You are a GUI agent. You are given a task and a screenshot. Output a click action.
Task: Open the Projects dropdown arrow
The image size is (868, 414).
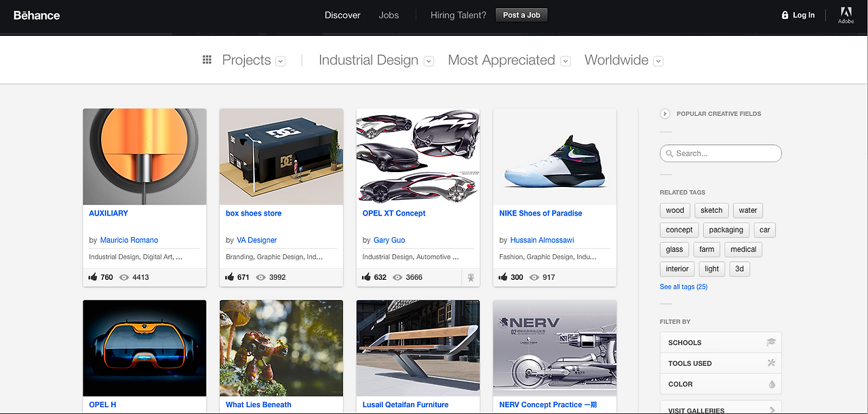tap(281, 61)
